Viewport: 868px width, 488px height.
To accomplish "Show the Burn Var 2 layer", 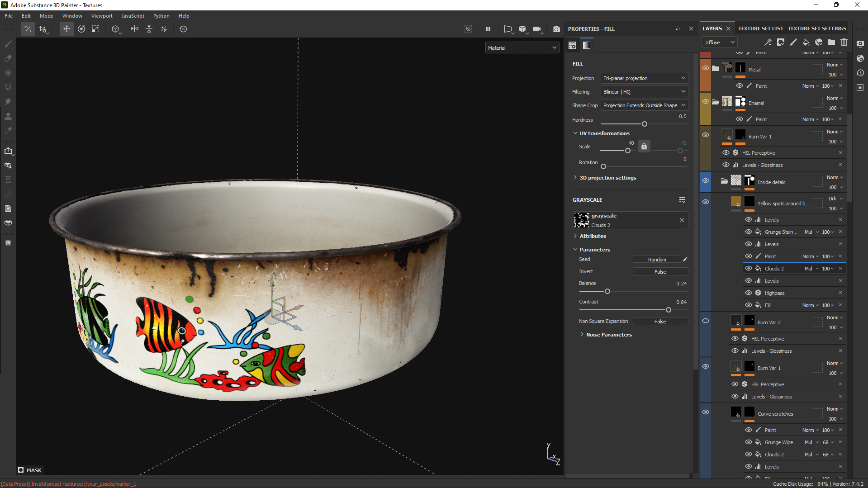I will click(x=705, y=321).
